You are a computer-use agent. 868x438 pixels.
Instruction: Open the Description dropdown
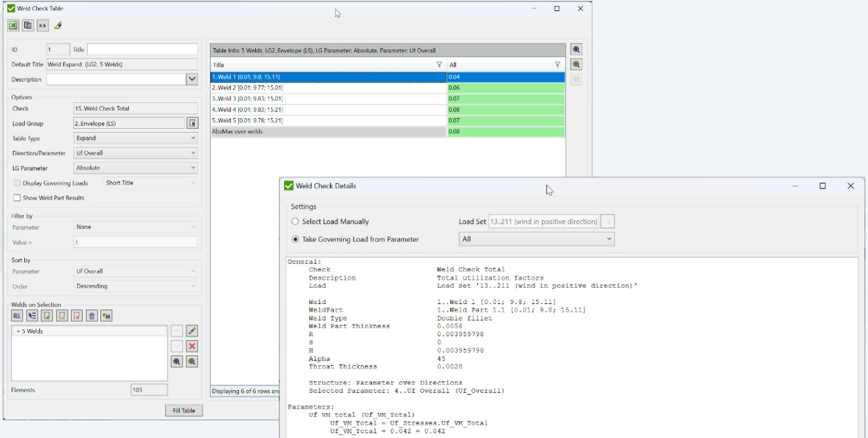pyautogui.click(x=192, y=79)
